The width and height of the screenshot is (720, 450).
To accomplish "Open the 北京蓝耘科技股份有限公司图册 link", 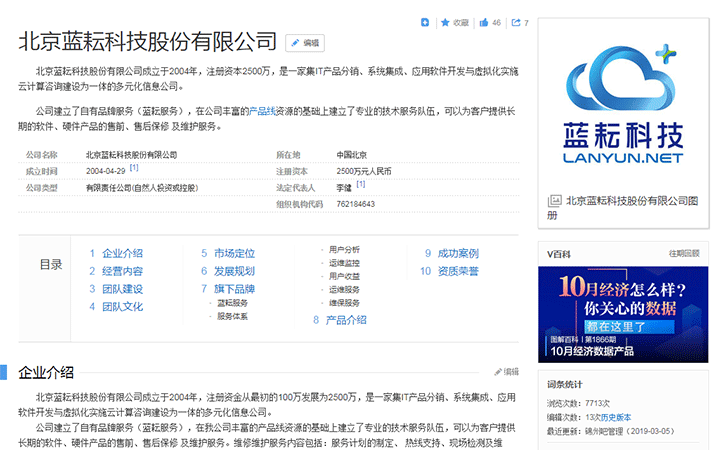I will click(623, 208).
